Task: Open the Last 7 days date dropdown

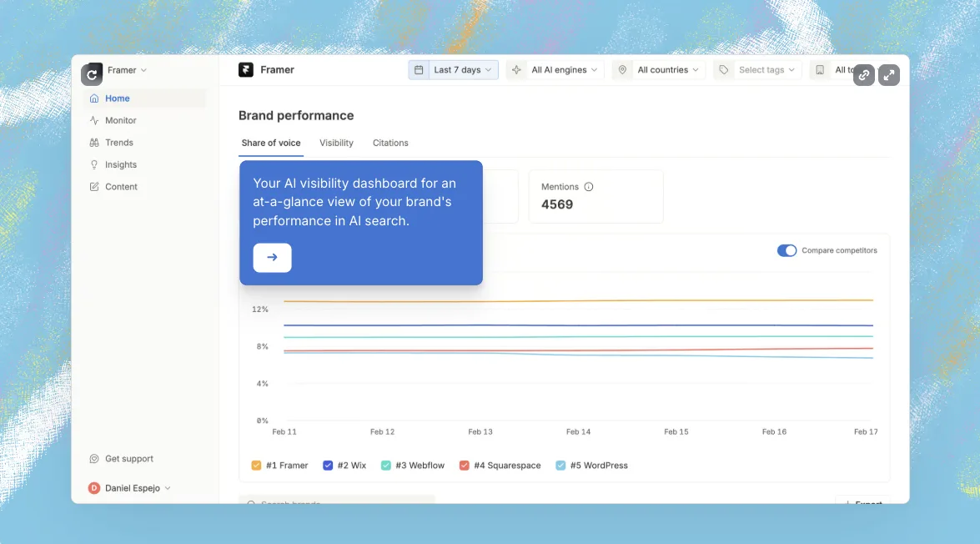Action: (454, 70)
